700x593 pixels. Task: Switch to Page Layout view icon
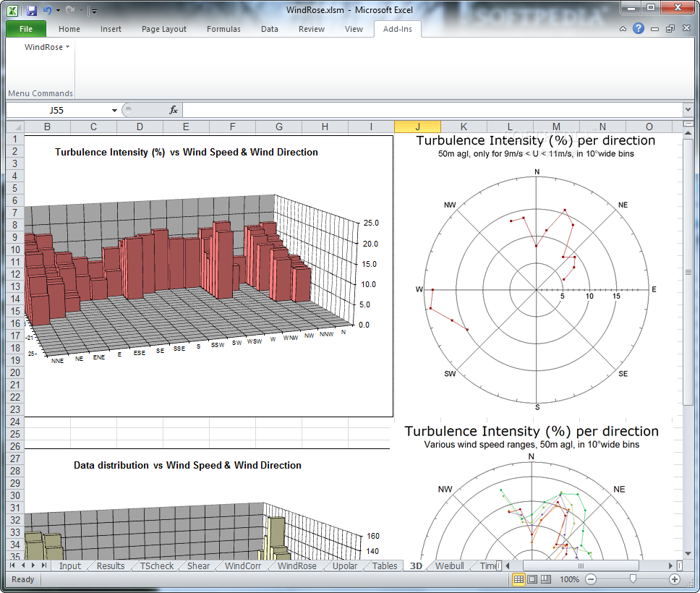point(532,579)
